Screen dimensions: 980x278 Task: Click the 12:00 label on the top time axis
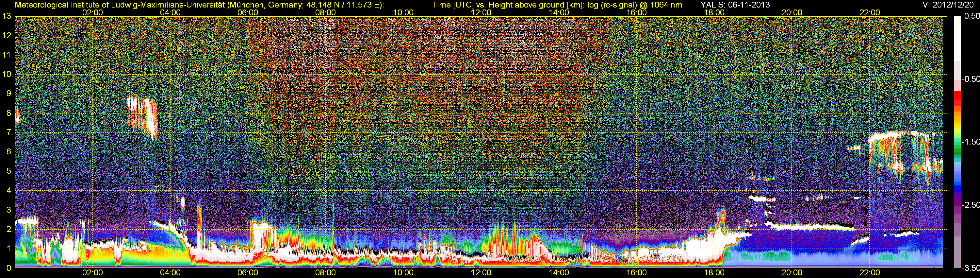click(x=481, y=12)
